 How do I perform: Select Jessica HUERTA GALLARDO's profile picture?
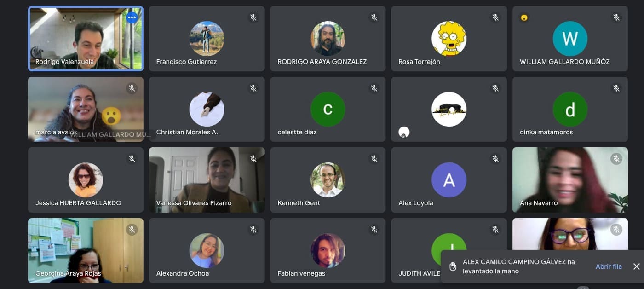coord(86,180)
